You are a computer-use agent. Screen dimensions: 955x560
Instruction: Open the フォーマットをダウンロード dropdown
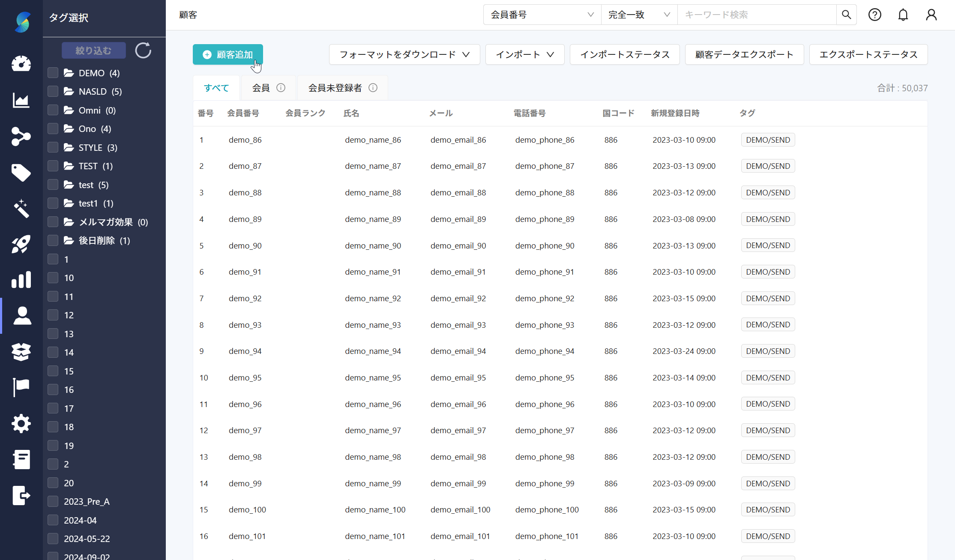click(403, 54)
